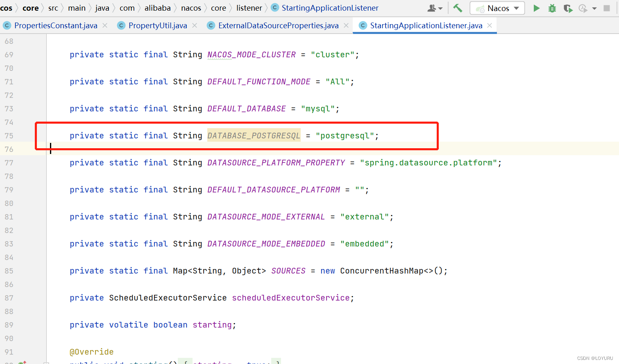Screen dimensions: 619x364
Task: Switch to PropertyUtil.java tab
Action: (158, 25)
